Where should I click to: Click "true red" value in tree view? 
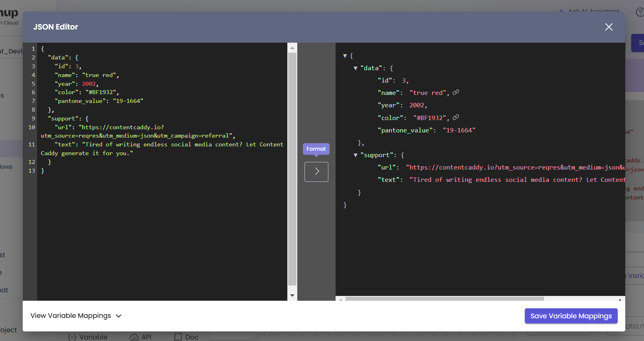click(x=428, y=93)
